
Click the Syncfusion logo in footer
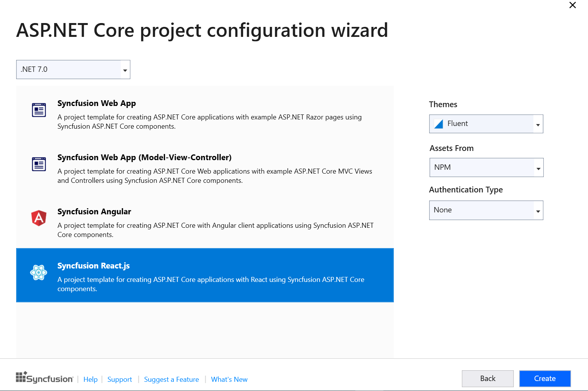point(45,378)
